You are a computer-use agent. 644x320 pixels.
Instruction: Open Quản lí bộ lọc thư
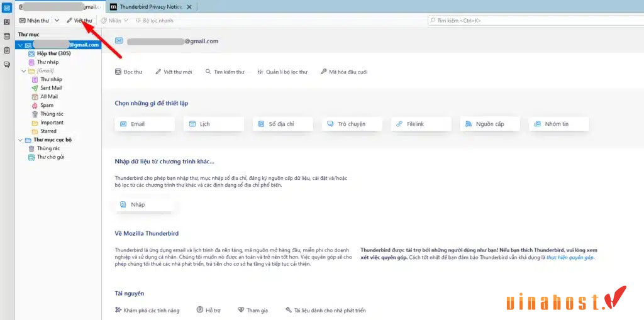pyautogui.click(x=282, y=72)
